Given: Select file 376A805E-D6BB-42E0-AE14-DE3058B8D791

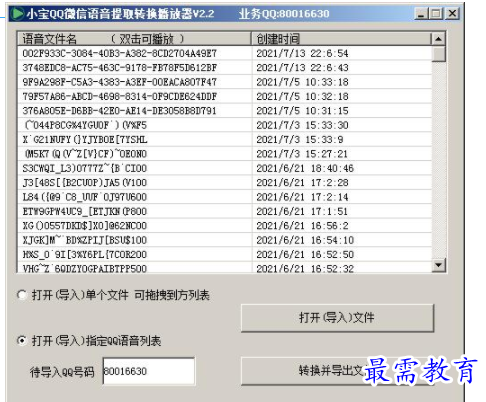Looking at the screenshot, I should [120, 111].
